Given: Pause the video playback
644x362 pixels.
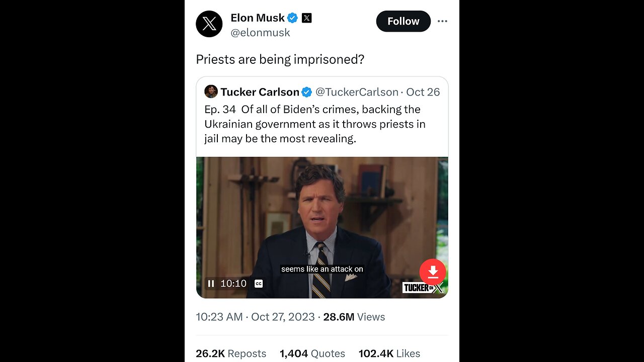Looking at the screenshot, I should (x=211, y=284).
